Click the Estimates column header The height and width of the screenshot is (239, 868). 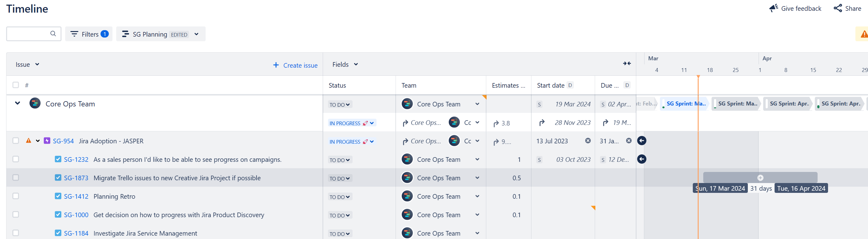pyautogui.click(x=508, y=85)
